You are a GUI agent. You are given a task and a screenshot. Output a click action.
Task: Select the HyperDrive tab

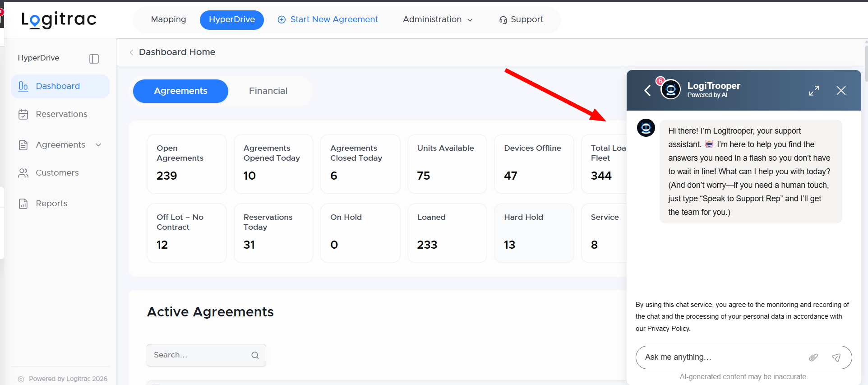click(x=232, y=20)
